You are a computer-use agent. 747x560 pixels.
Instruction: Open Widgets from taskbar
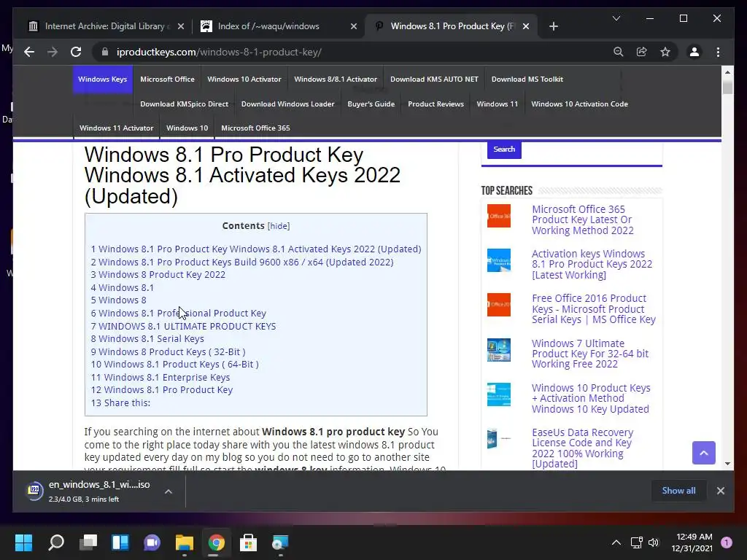click(x=120, y=542)
